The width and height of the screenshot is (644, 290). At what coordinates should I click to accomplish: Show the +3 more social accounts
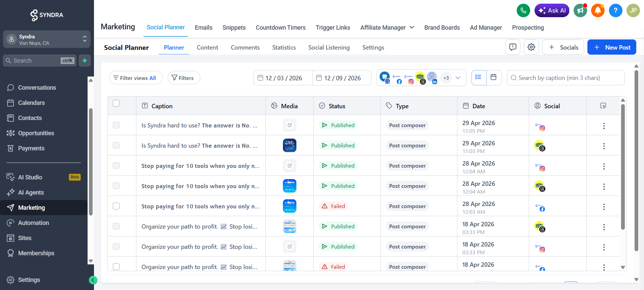[x=446, y=78]
